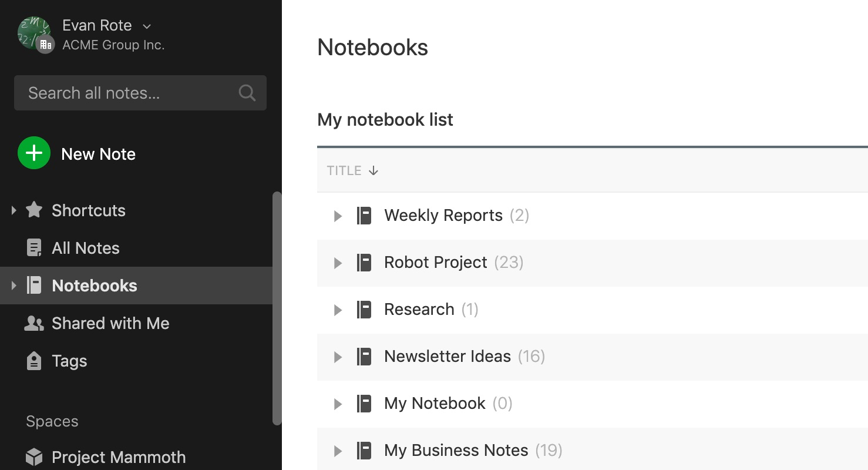This screenshot has height=470, width=868.
Task: Toggle the TITLE sort order arrow
Action: coord(374,170)
